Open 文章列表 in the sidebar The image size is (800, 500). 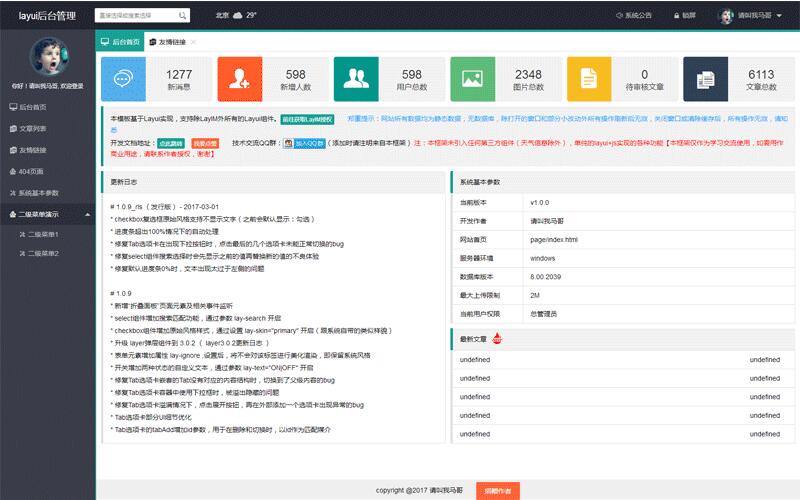click(x=33, y=128)
